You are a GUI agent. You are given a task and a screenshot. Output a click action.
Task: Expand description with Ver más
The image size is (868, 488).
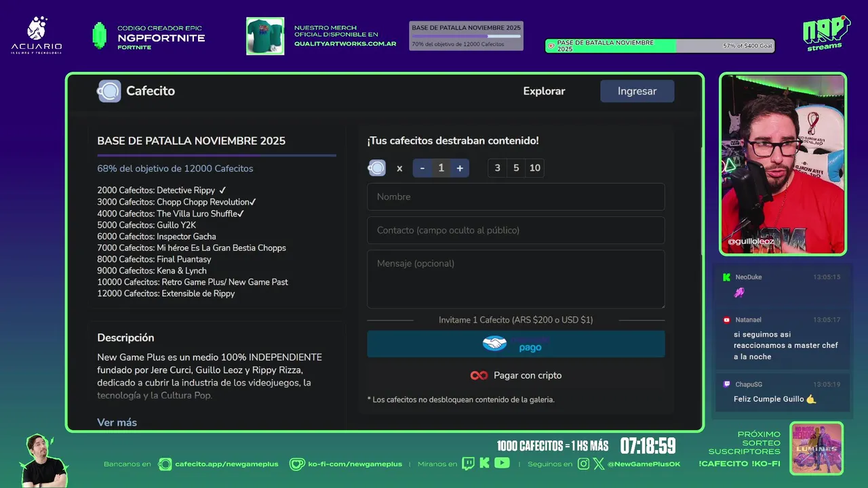coord(117,422)
